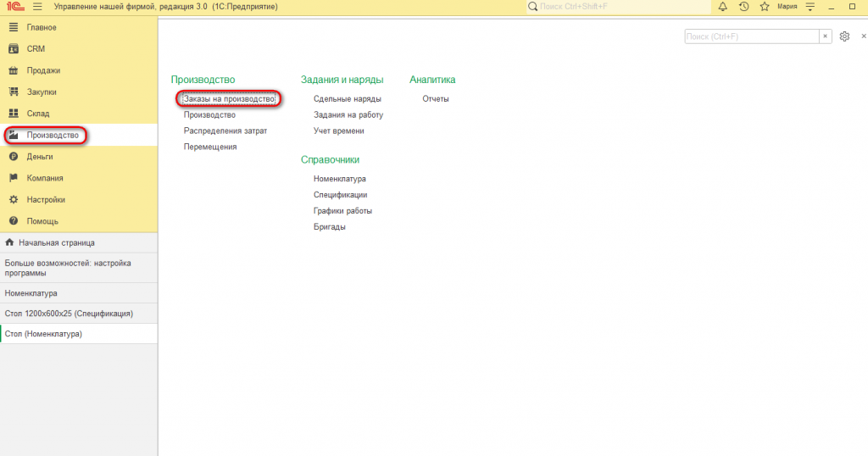Go to the Закупки section
The image size is (868, 456).
pyautogui.click(x=79, y=92)
